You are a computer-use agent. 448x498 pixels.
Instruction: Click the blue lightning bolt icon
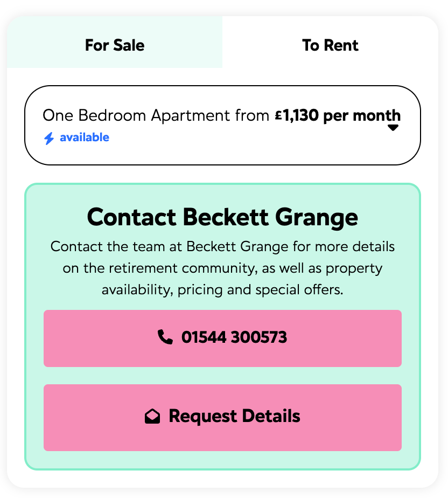pyautogui.click(x=49, y=138)
